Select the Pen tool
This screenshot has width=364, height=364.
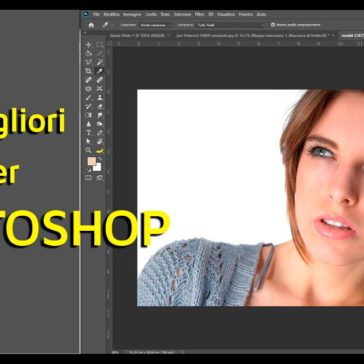point(100,133)
